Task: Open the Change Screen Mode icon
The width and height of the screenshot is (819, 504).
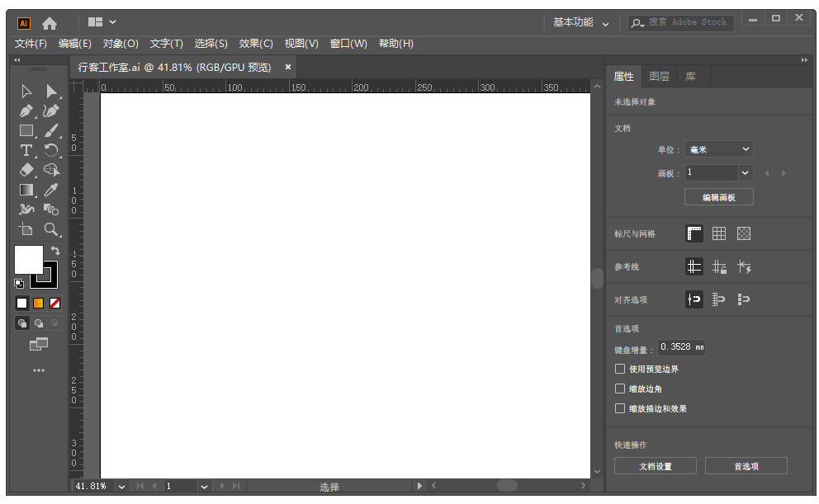Action: click(39, 344)
